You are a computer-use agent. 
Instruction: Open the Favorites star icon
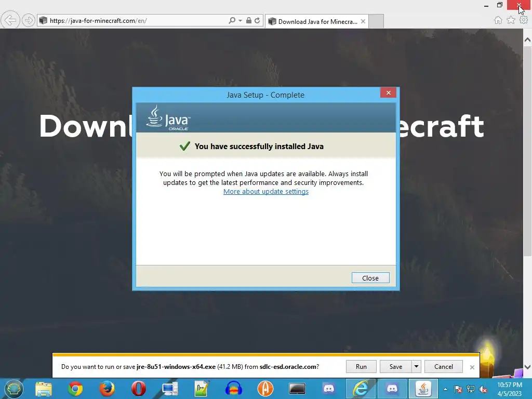tap(511, 20)
